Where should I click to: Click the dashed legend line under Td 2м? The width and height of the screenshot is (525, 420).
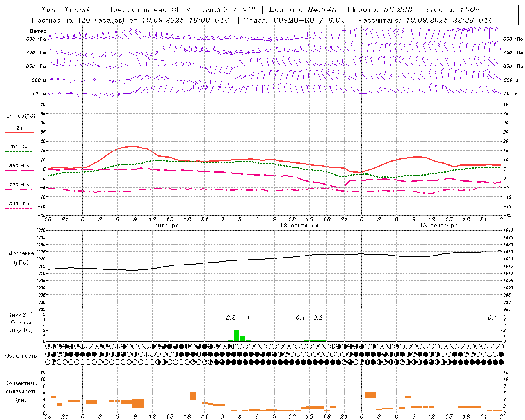click(18, 152)
